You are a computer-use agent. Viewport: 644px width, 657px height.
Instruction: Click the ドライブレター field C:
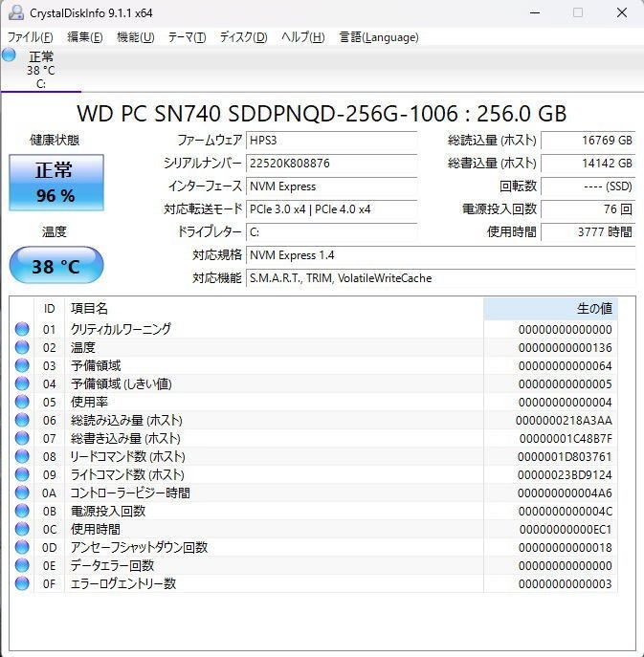[x=331, y=231]
